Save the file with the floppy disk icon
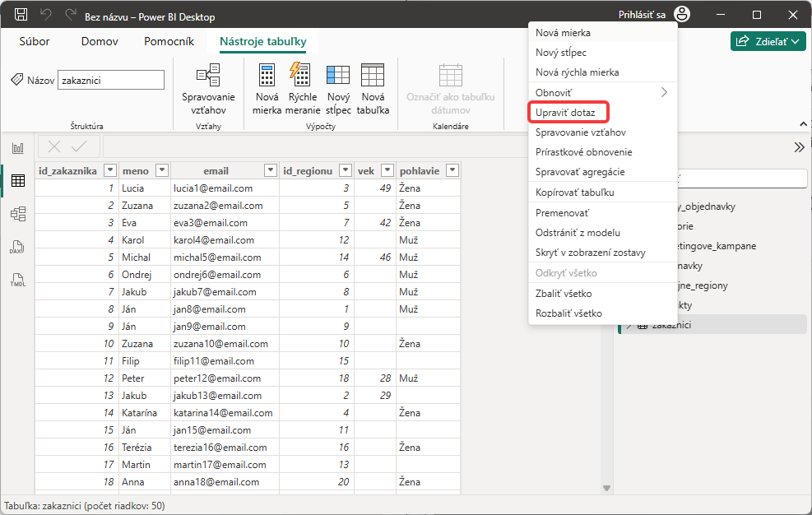Viewport: 812px width, 515px height. [x=21, y=15]
